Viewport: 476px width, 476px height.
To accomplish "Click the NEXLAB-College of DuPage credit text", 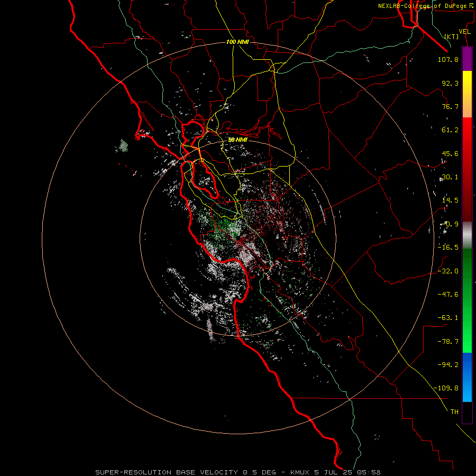I will pyautogui.click(x=425, y=6).
